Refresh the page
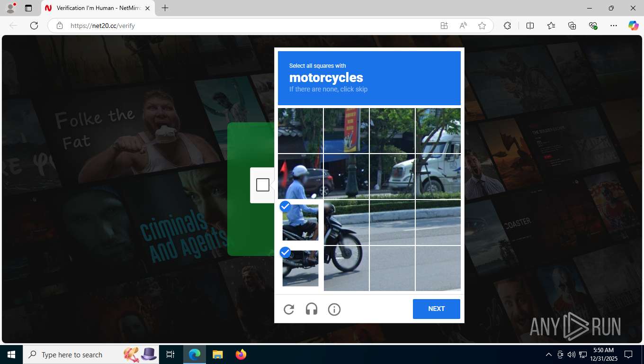 click(34, 26)
